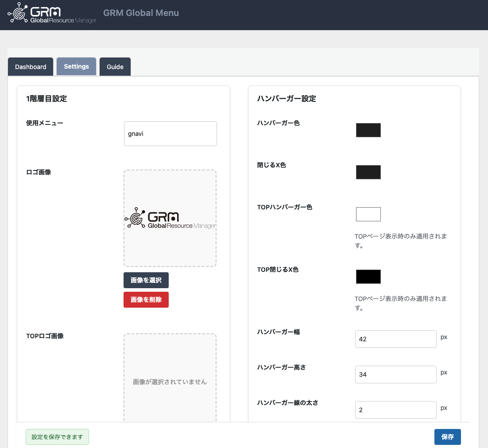Open the TOP閉じるX色 black color swatch
Image resolution: width=488 pixels, height=448 pixels.
pyautogui.click(x=368, y=277)
